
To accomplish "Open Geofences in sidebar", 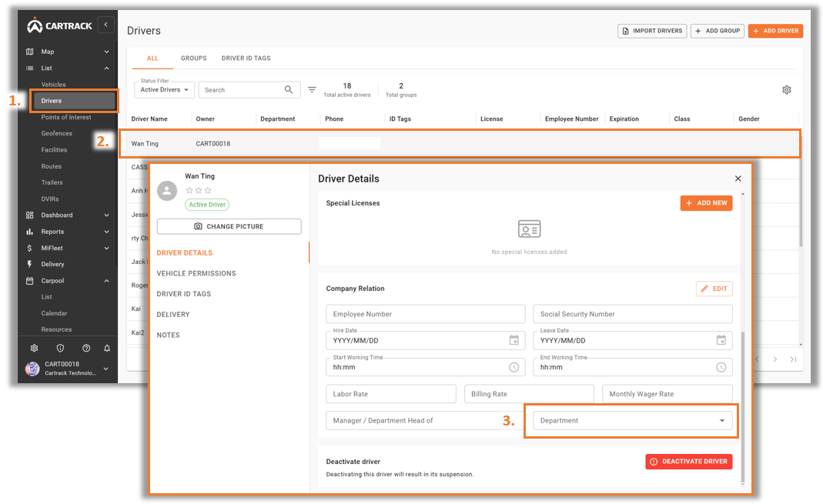I will [57, 133].
